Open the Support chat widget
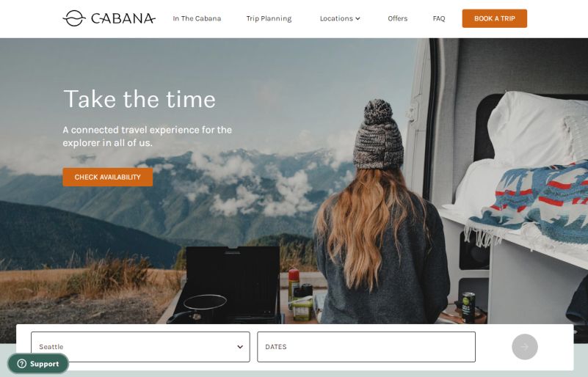 pyautogui.click(x=38, y=364)
